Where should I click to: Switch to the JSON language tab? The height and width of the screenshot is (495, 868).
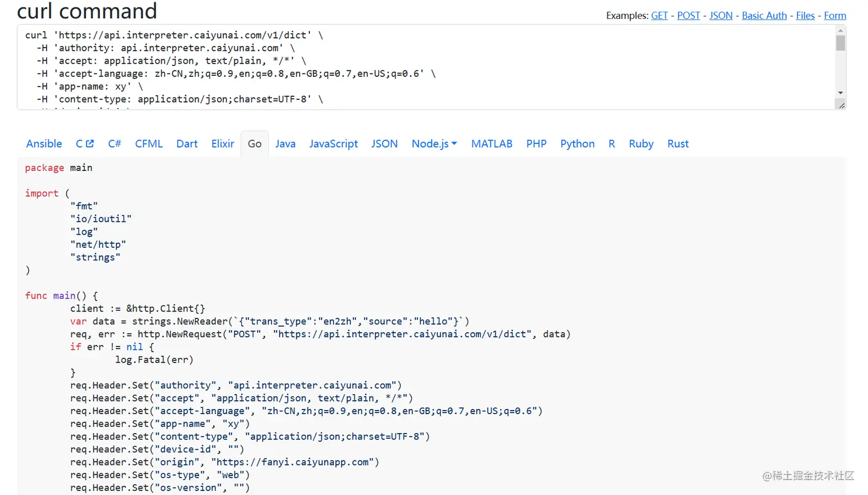(x=384, y=143)
